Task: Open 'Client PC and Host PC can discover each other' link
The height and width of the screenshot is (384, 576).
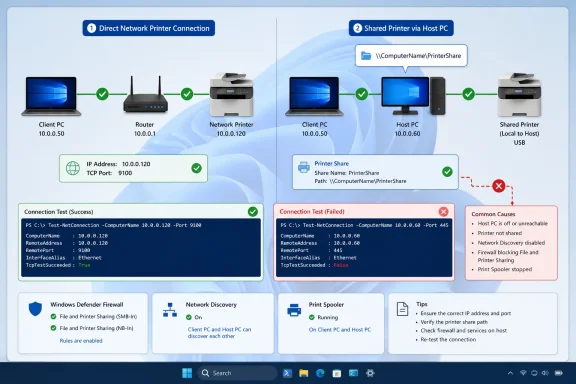Action: pyautogui.click(x=219, y=333)
